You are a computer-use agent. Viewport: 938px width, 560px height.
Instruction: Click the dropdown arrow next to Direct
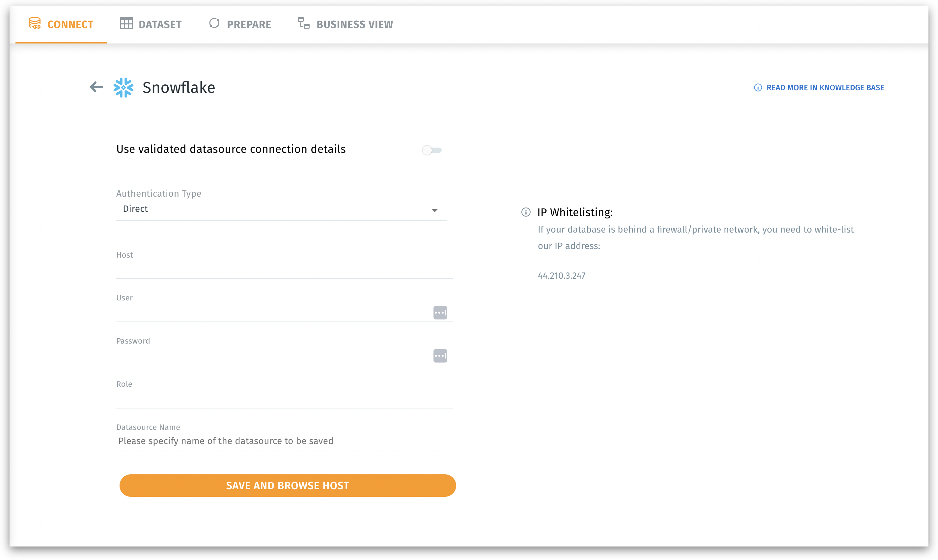[435, 210]
